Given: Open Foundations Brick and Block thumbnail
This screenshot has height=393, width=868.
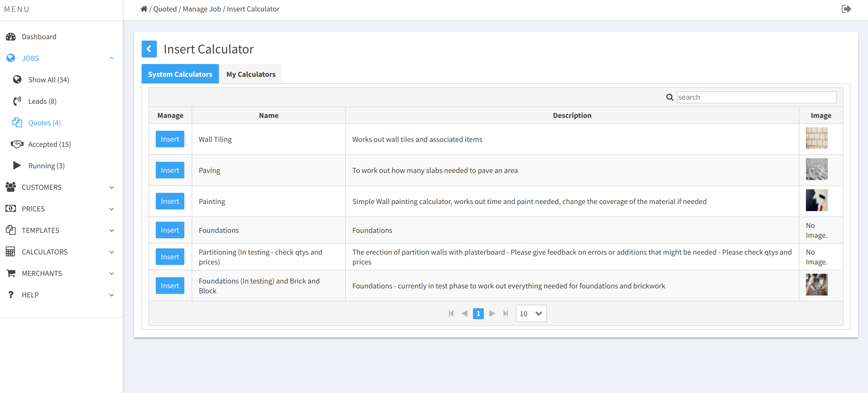Looking at the screenshot, I should (x=817, y=285).
